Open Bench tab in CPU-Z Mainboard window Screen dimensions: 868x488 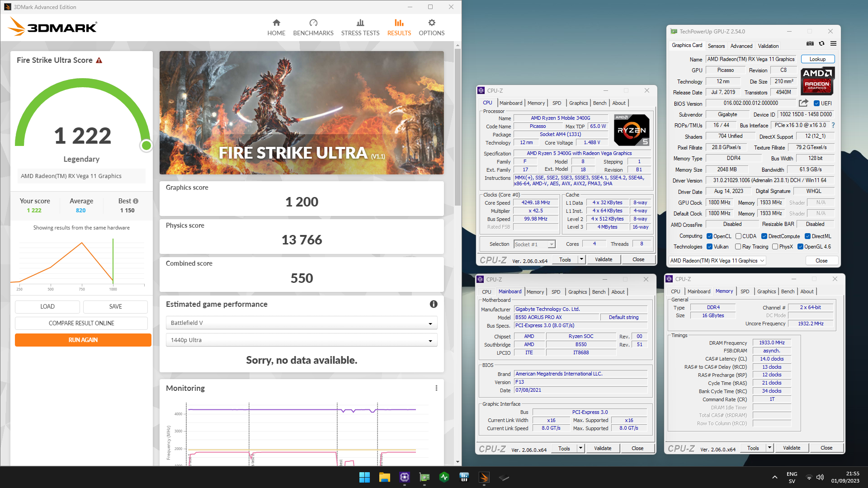(599, 292)
